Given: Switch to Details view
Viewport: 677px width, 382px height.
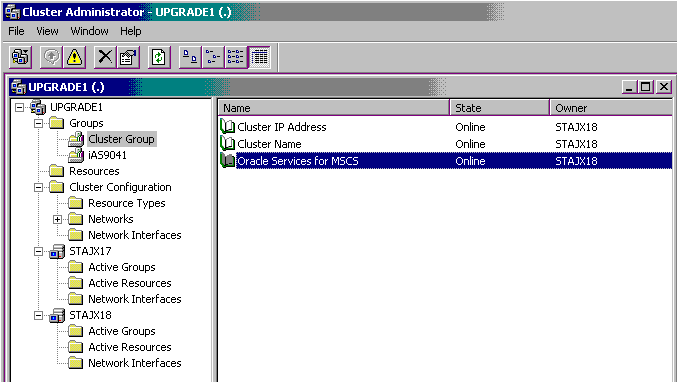Looking at the screenshot, I should click(x=259, y=57).
